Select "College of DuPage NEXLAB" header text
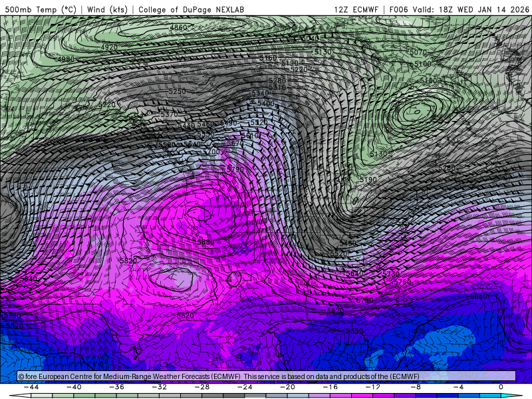 click(x=191, y=9)
